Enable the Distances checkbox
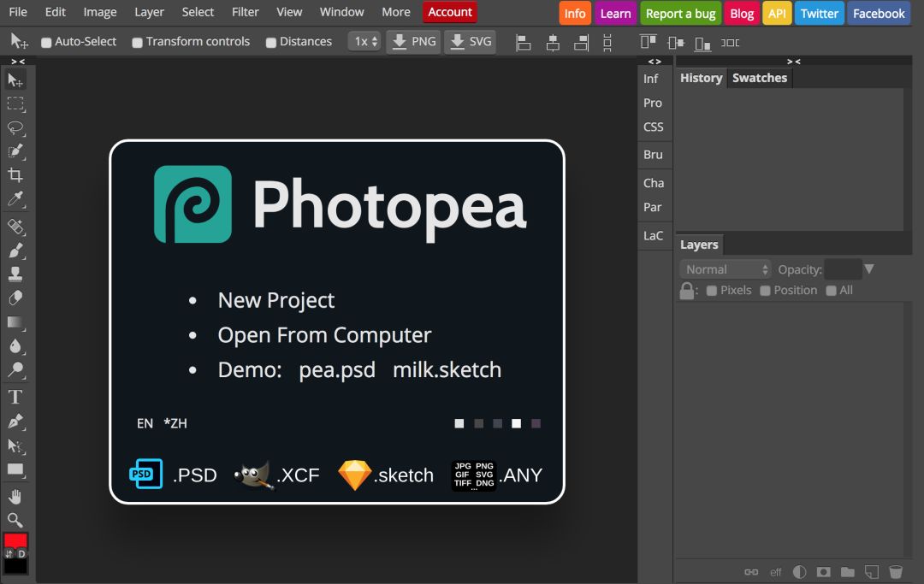 pos(271,43)
